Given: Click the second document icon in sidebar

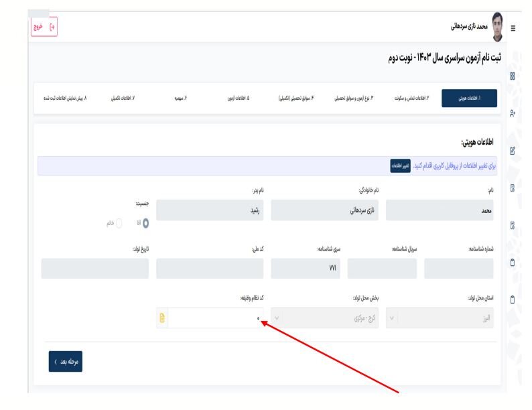Looking at the screenshot, I should pyautogui.click(x=513, y=225).
